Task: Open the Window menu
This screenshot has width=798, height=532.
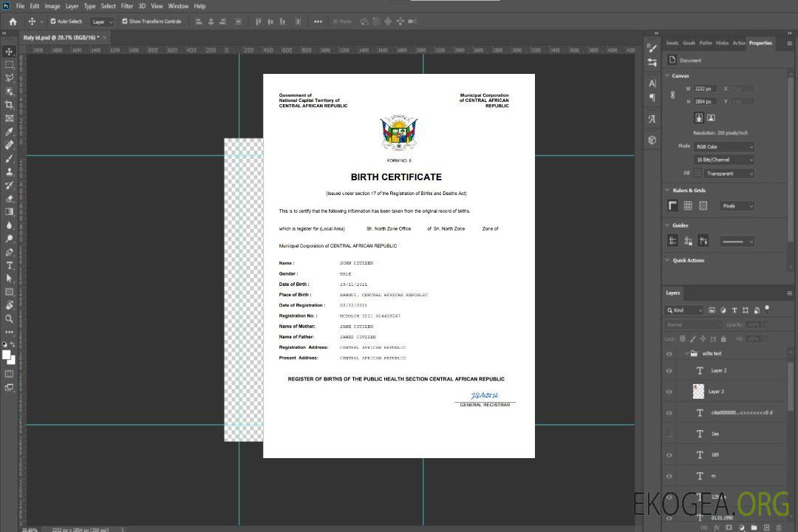Action: (178, 6)
